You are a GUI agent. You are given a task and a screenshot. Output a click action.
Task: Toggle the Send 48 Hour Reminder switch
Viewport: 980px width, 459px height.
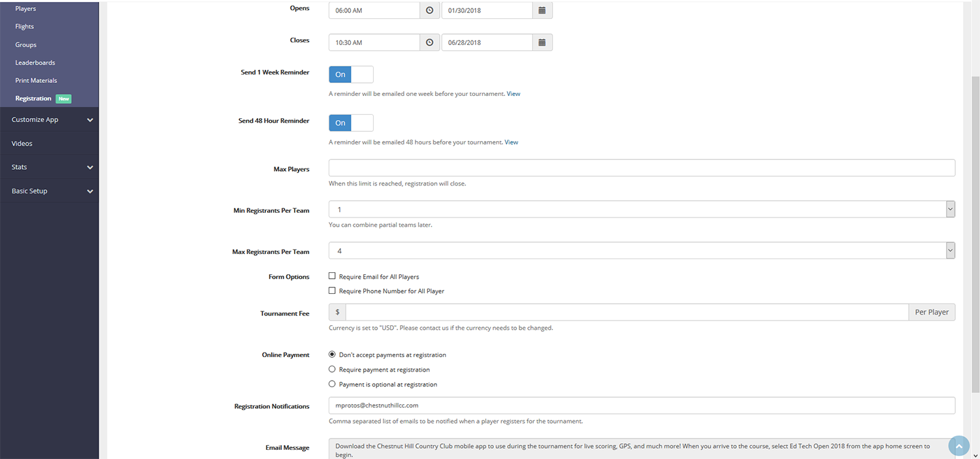(351, 123)
